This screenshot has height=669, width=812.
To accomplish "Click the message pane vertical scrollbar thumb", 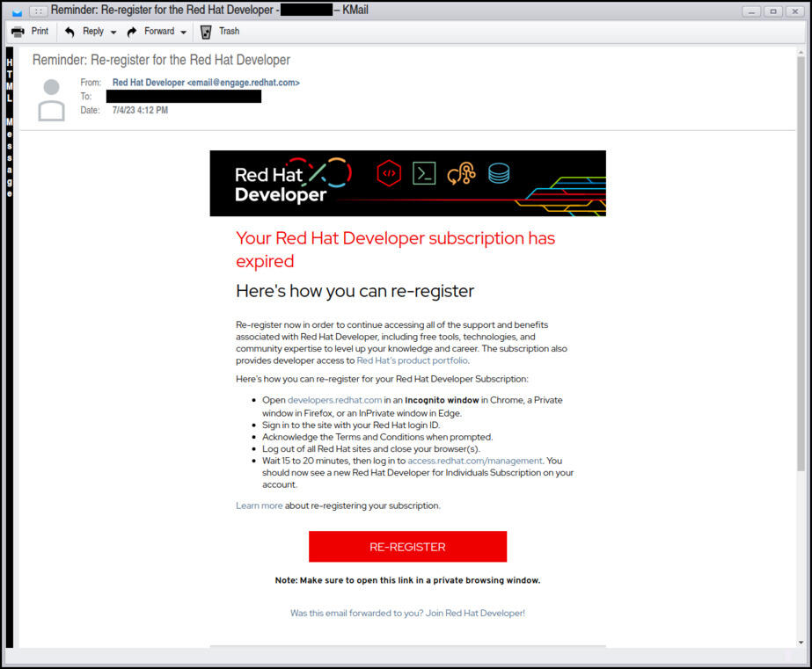I will click(x=801, y=264).
